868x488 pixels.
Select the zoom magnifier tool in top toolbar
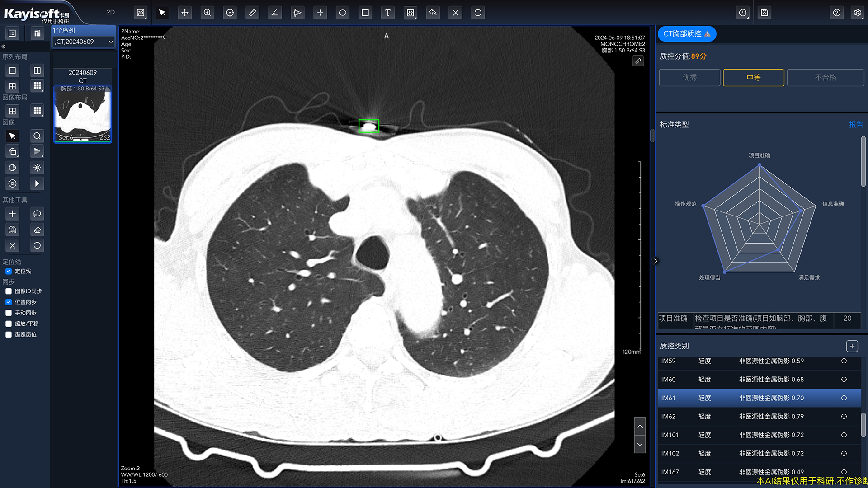[x=208, y=13]
